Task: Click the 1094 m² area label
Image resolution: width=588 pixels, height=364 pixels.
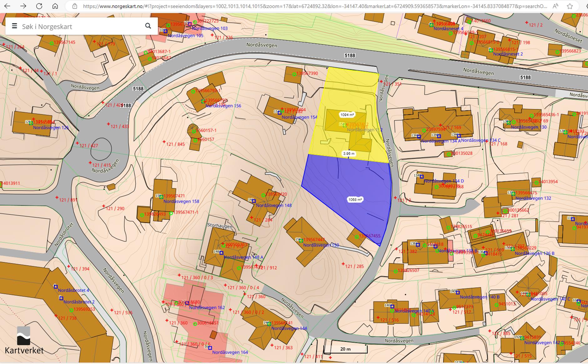Action: point(347,115)
